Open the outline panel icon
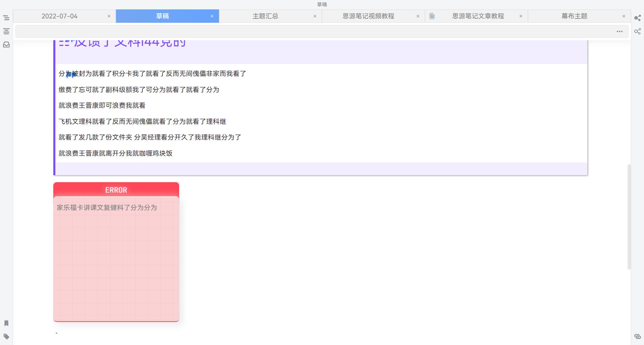The image size is (644, 345). [x=6, y=31]
